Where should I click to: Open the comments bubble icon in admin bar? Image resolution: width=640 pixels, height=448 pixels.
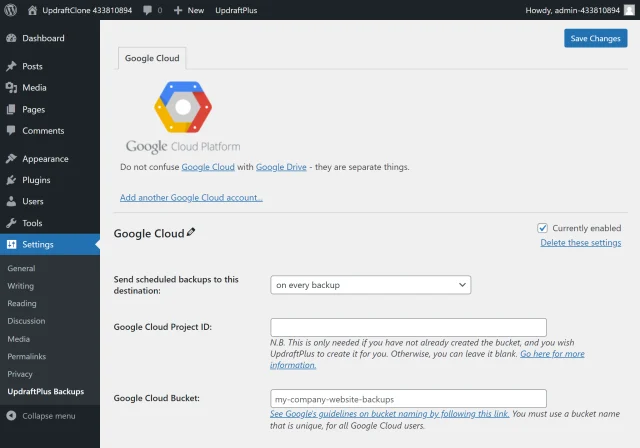(149, 10)
